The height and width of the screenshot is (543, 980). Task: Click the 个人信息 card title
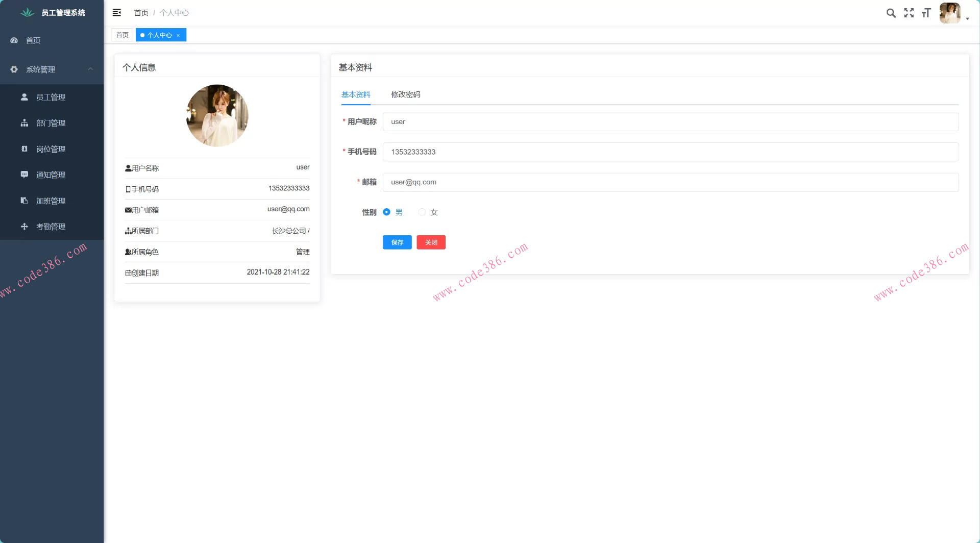(x=139, y=67)
